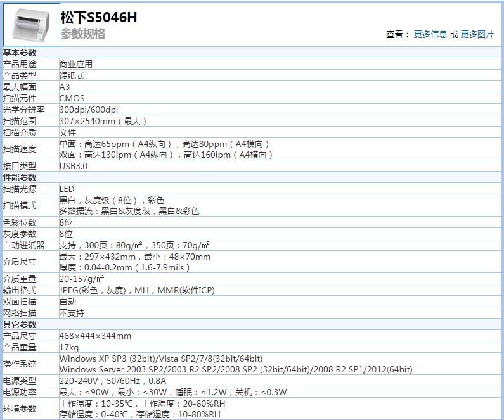
Task: Click the 介质尺寸 row label
Action: (x=20, y=262)
